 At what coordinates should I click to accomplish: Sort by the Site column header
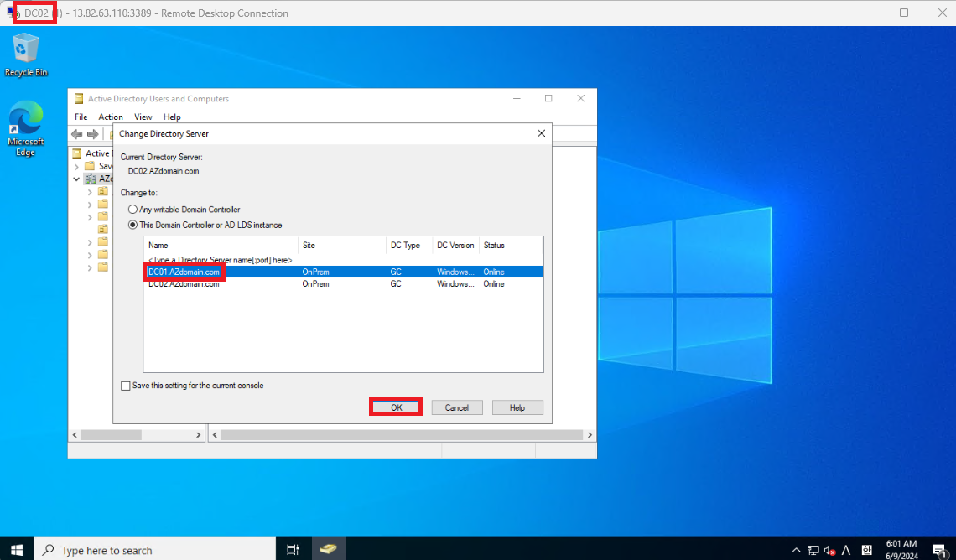[x=341, y=245]
